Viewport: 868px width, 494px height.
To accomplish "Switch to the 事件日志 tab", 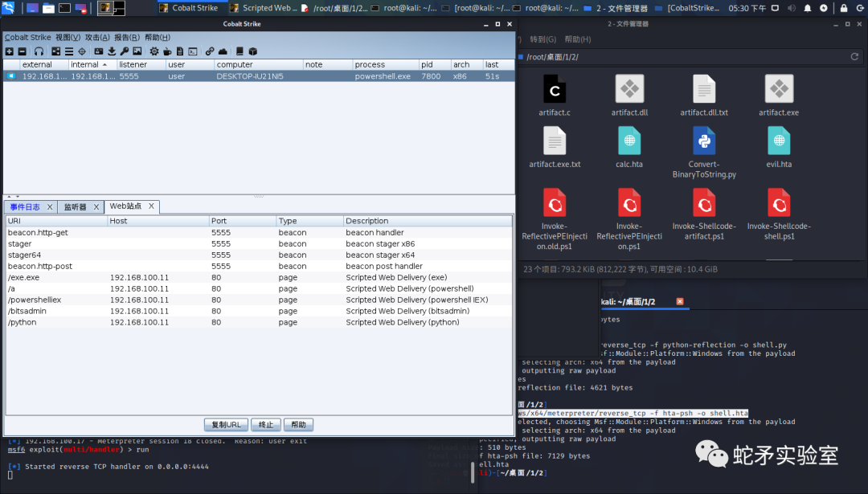I will click(25, 207).
